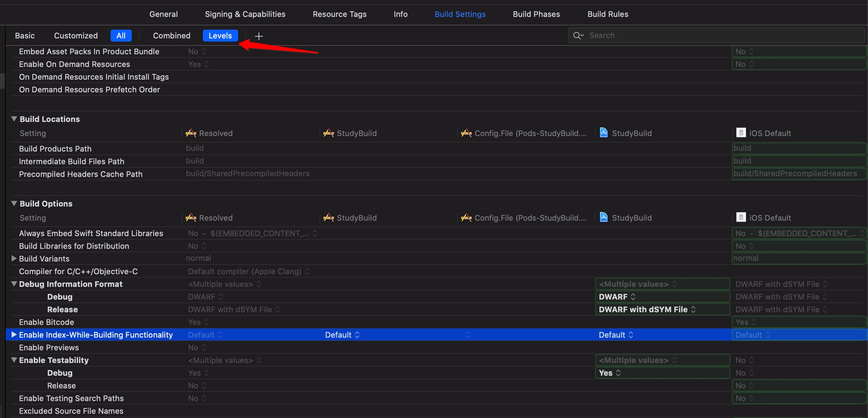Switch the view to Combined

[x=172, y=36]
